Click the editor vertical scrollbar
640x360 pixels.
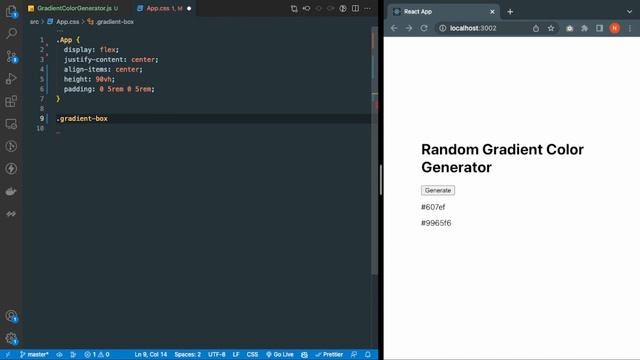(x=374, y=151)
